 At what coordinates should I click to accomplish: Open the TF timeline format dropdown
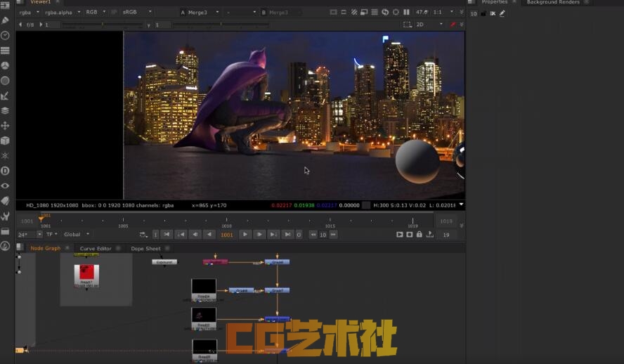[52, 235]
